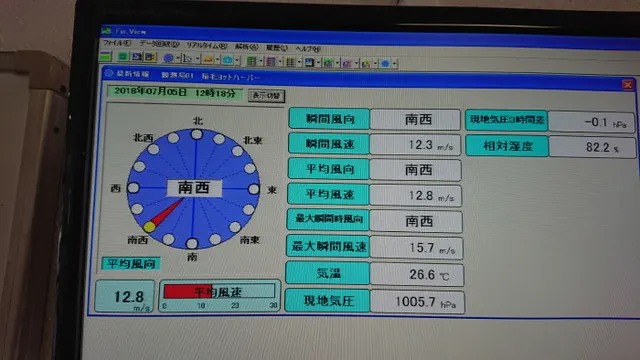Click the purple table toolbar icon
Viewport: 640px width, 360px height.
tap(271, 61)
